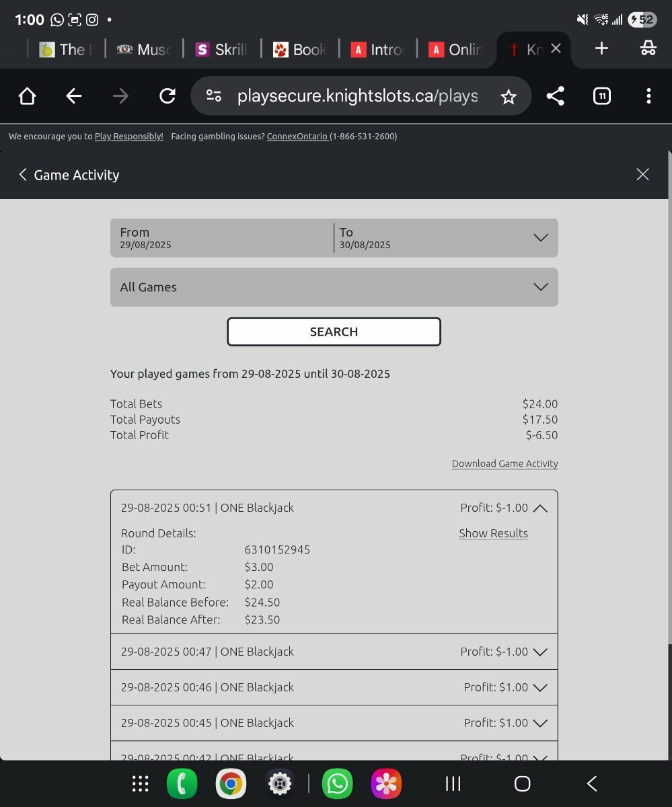Screen dimensions: 672x807
Task: Tap the Android recents navigation button
Action: coord(453,783)
